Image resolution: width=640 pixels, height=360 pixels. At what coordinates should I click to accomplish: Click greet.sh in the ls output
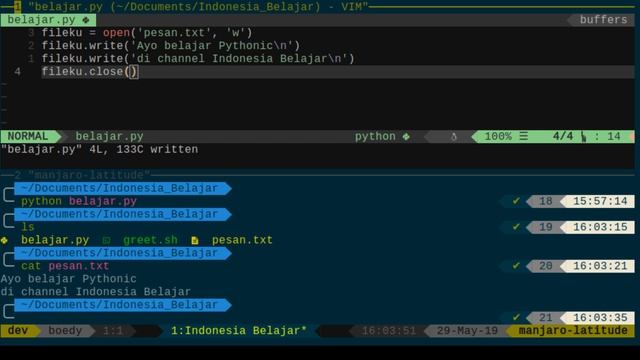pos(150,240)
